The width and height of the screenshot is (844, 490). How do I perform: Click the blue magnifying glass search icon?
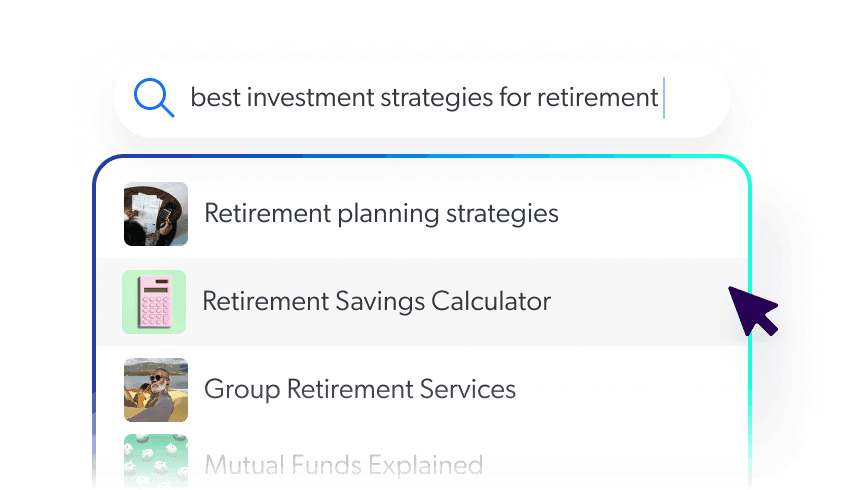[x=154, y=98]
